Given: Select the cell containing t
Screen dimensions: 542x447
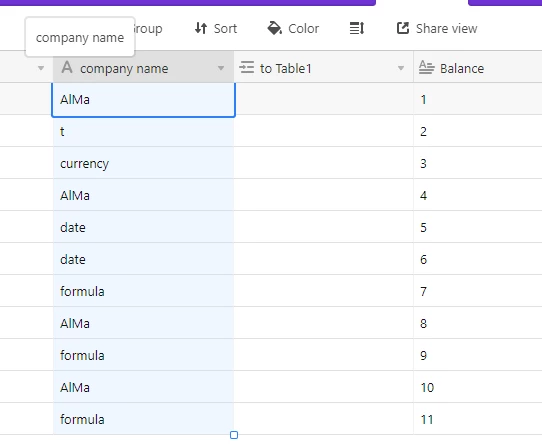Looking at the screenshot, I should [143, 131].
